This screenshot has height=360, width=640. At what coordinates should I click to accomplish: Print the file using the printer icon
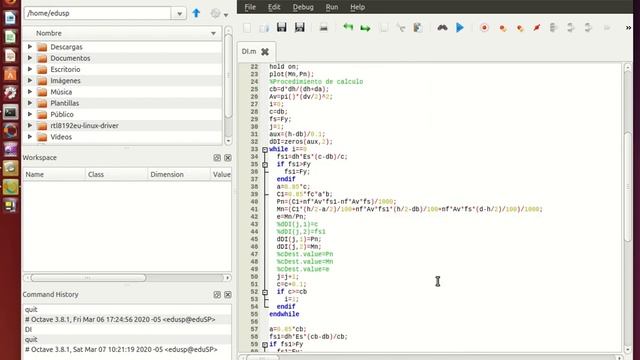324,28
